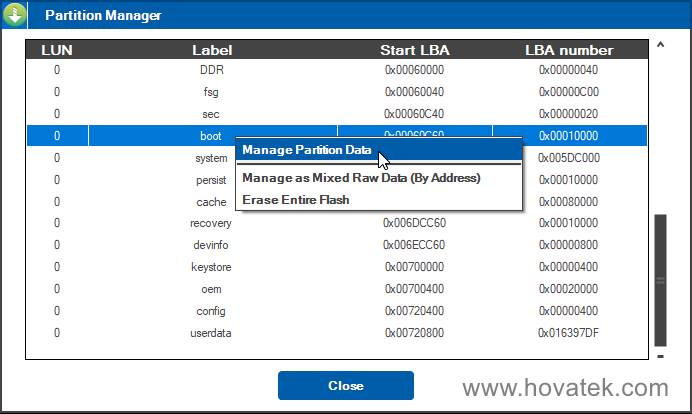Click the Start LBA column header
Viewport: 692px width, 414px height.
(x=415, y=50)
